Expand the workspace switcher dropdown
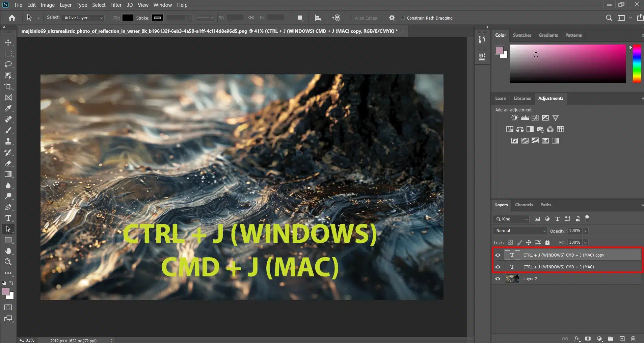This screenshot has height=343, width=644. pyautogui.click(x=630, y=18)
